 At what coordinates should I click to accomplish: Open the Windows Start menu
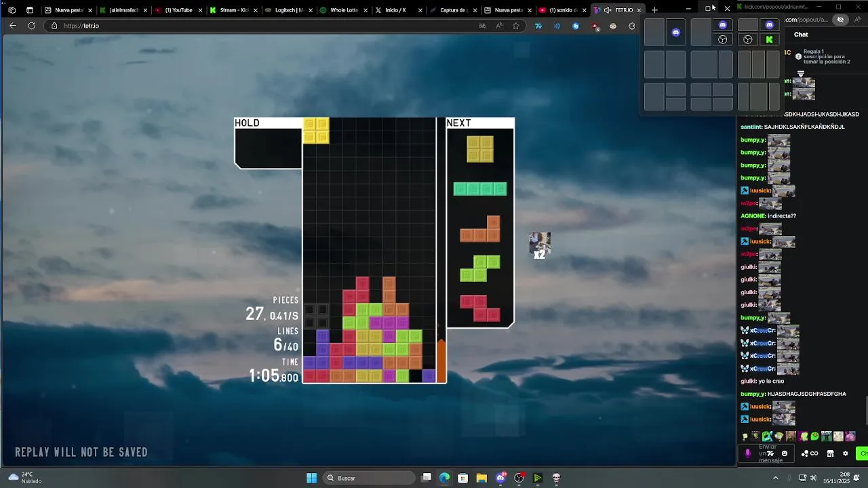click(x=312, y=478)
